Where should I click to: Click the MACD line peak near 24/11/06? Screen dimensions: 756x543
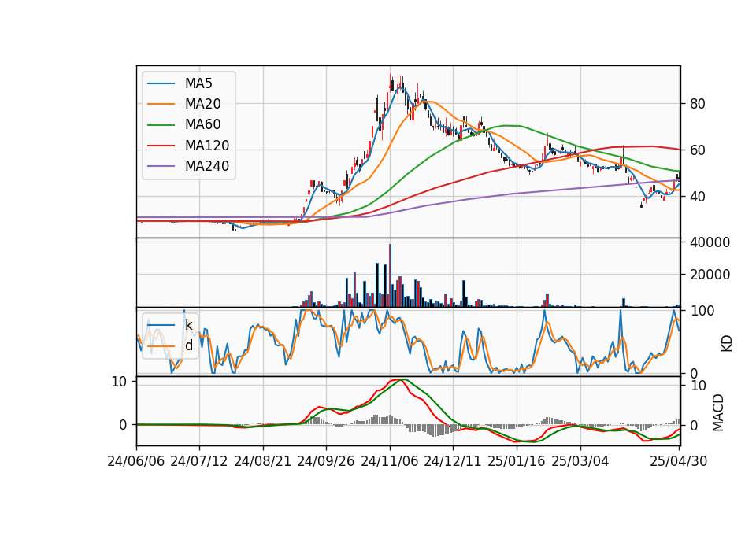point(399,379)
